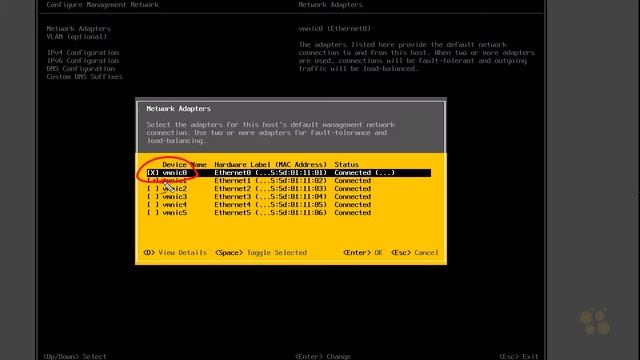This screenshot has width=640, height=360.
Task: Click Ethernet3 hardware label cell
Action: [271, 197]
